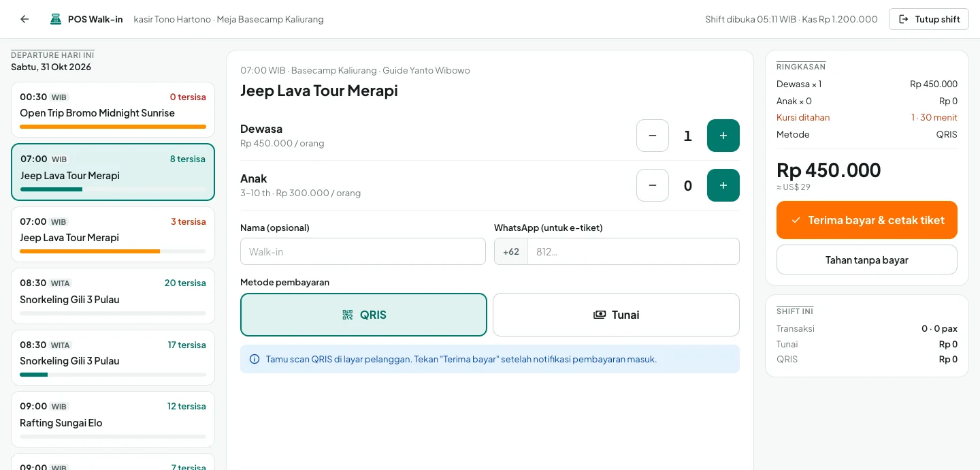Viewport: 980px width, 470px height.
Task: Click the Metode QRIS summary row
Action: tap(867, 134)
